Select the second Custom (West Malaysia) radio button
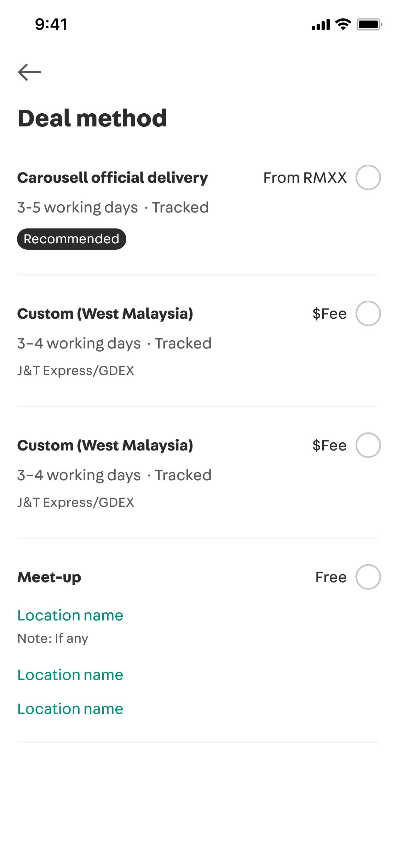Image resolution: width=398 pixels, height=868 pixels. (x=368, y=445)
